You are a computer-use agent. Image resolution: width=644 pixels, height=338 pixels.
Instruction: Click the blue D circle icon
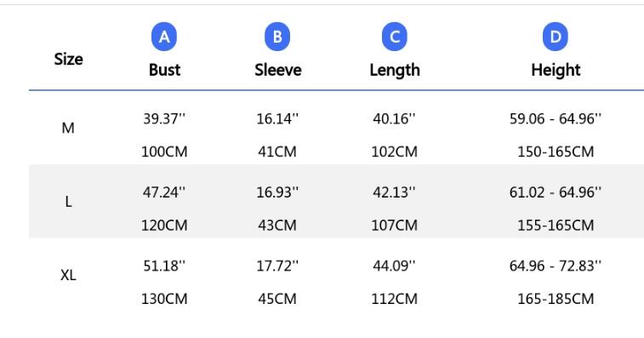[556, 37]
